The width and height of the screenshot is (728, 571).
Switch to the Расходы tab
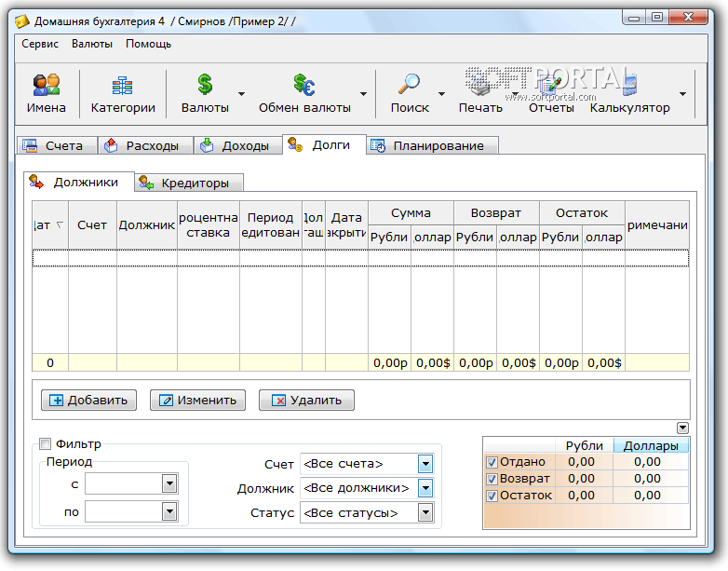tap(145, 146)
